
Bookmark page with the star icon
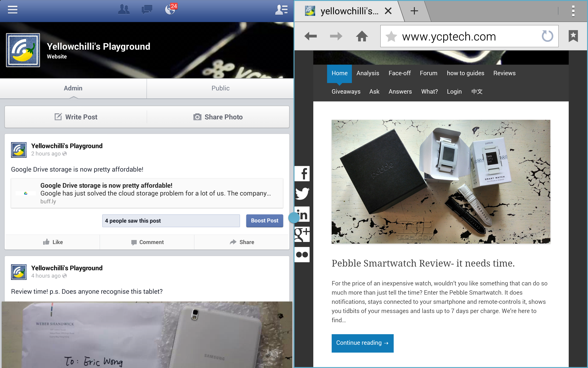[x=391, y=37]
